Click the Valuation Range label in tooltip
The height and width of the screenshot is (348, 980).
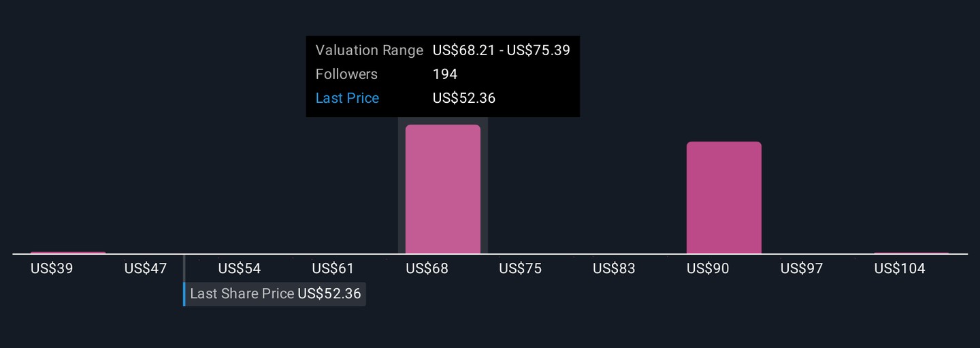tap(369, 50)
